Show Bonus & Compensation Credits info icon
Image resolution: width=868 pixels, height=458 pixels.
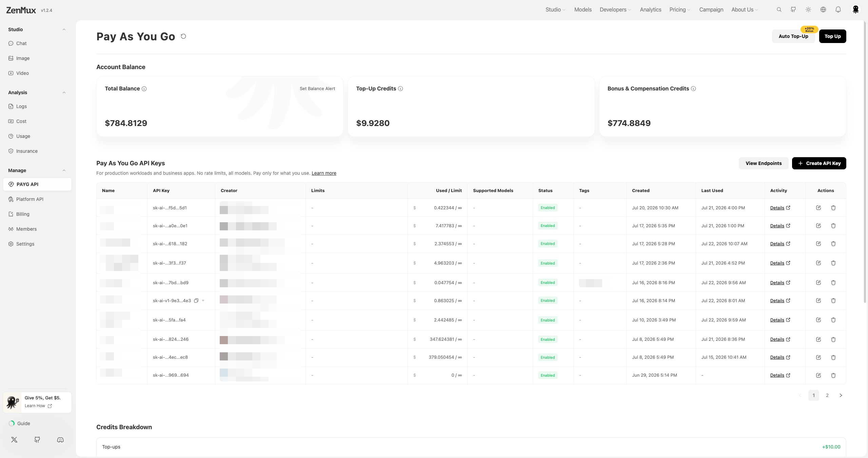point(693,89)
